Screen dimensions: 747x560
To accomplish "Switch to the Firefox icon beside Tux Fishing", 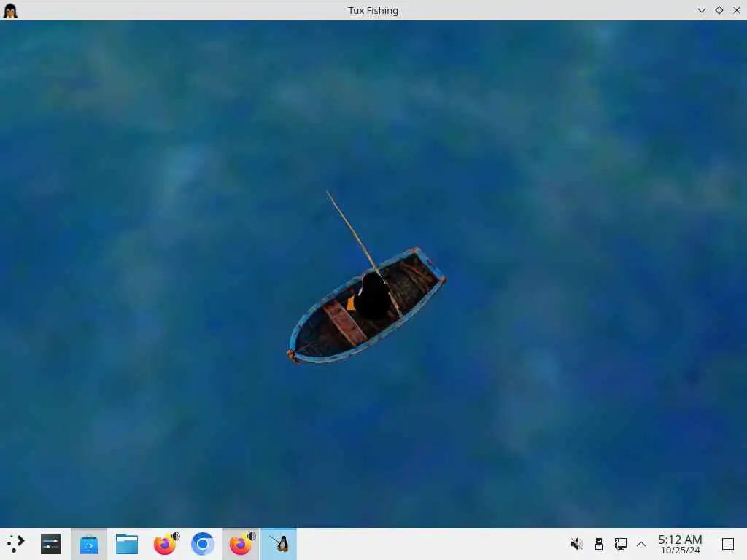I will tap(240, 544).
